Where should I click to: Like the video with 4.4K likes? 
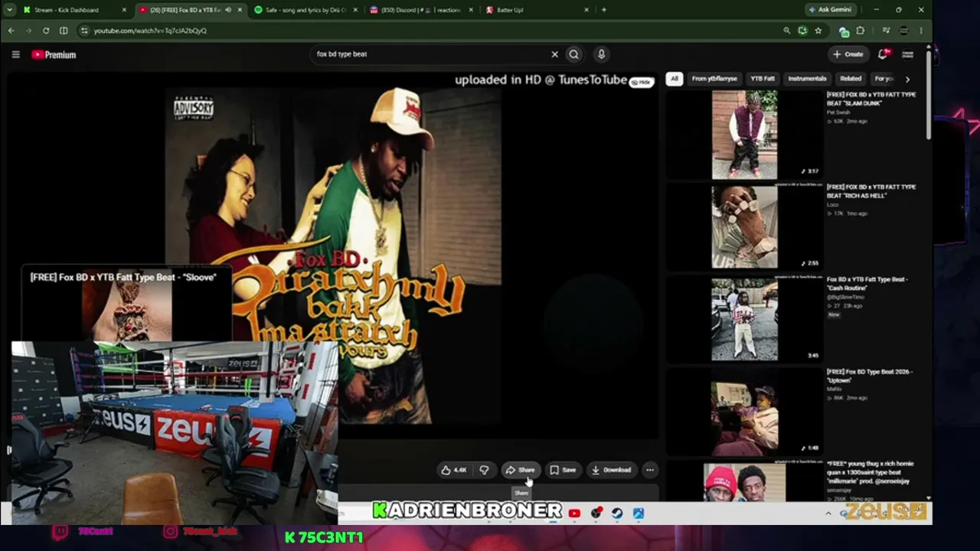coord(453,470)
